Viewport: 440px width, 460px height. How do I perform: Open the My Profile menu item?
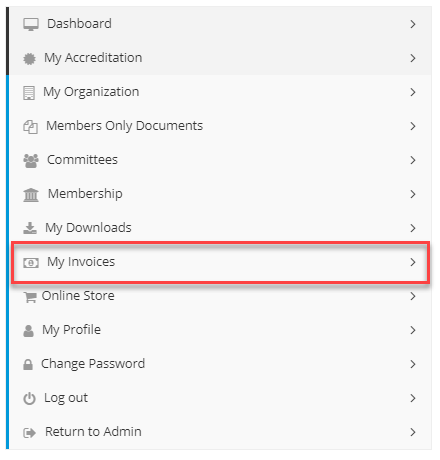coord(220,330)
